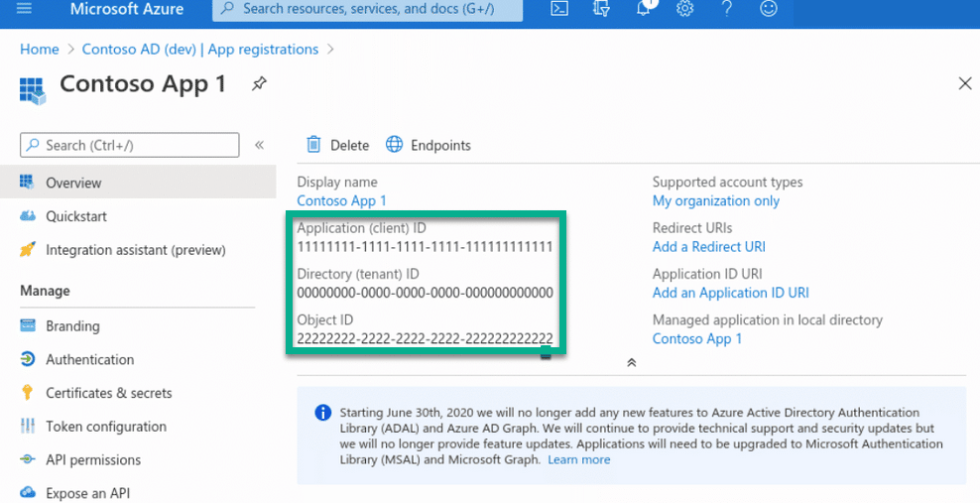Viewport: 980px width, 503px height.
Task: Click the Integration assistant rocket icon
Action: pos(28,249)
